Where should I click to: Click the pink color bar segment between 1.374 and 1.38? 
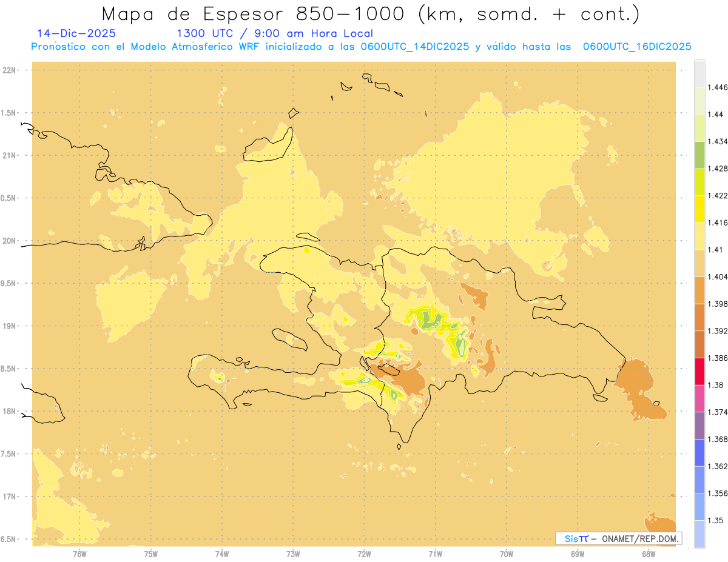point(699,398)
